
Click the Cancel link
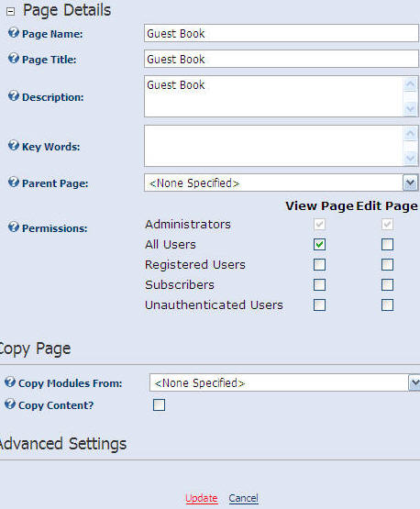pos(243,498)
